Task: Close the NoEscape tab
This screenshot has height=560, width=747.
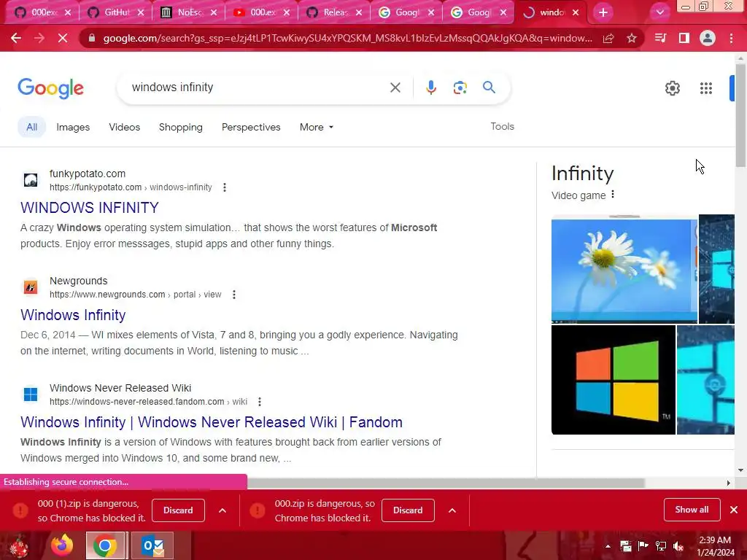Action: click(214, 13)
